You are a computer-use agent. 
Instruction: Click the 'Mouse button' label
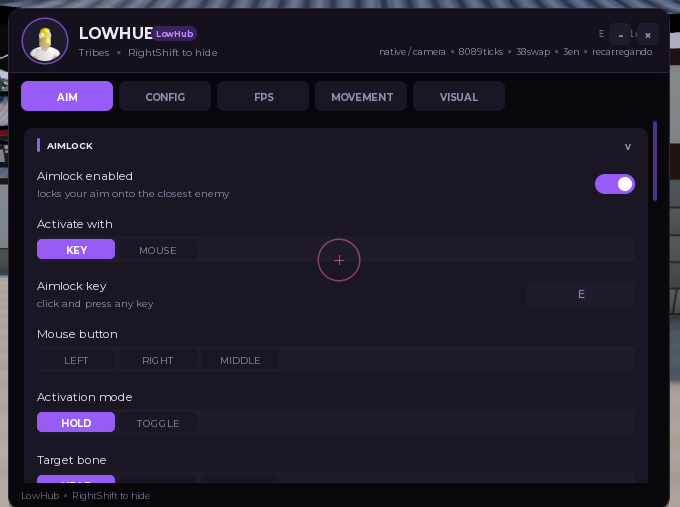pyautogui.click(x=77, y=334)
